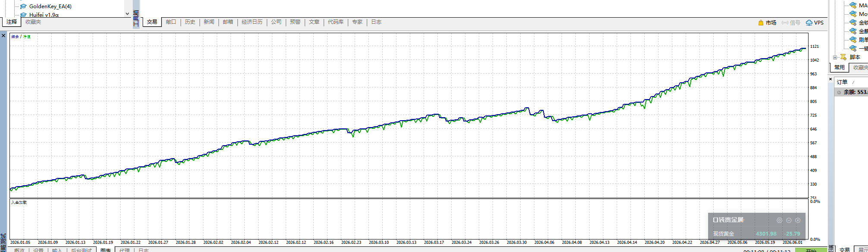Viewport: 868px width, 252px height.
Task: Click the 2026.01.05 date label
Action: pyautogui.click(x=20, y=243)
